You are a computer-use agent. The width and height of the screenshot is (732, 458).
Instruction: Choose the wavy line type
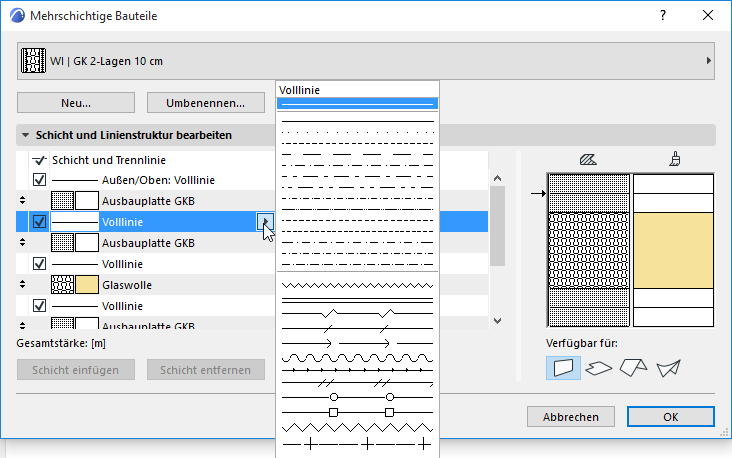357,359
